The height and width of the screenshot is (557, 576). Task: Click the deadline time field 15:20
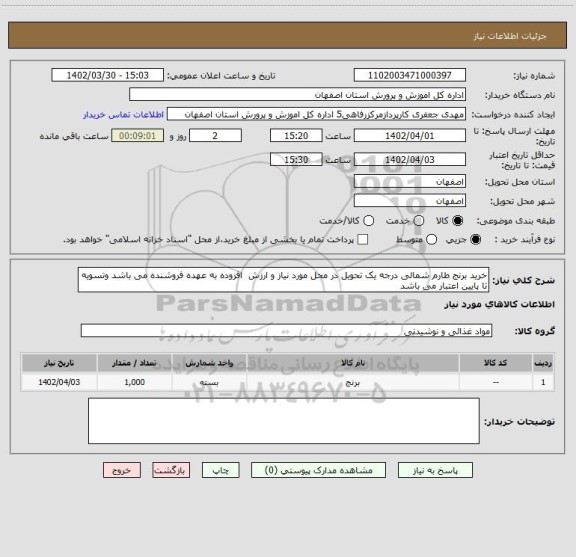click(x=296, y=136)
